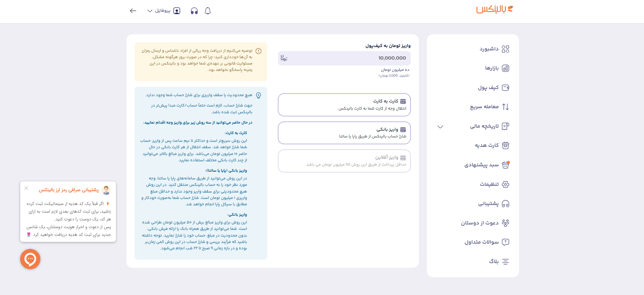The image size is (644, 295).
Task: Open support headphones icon in header
Action: [x=194, y=11]
